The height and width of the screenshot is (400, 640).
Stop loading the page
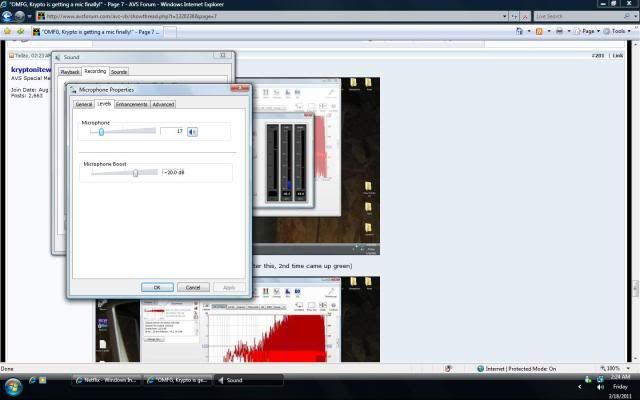tap(525, 16)
